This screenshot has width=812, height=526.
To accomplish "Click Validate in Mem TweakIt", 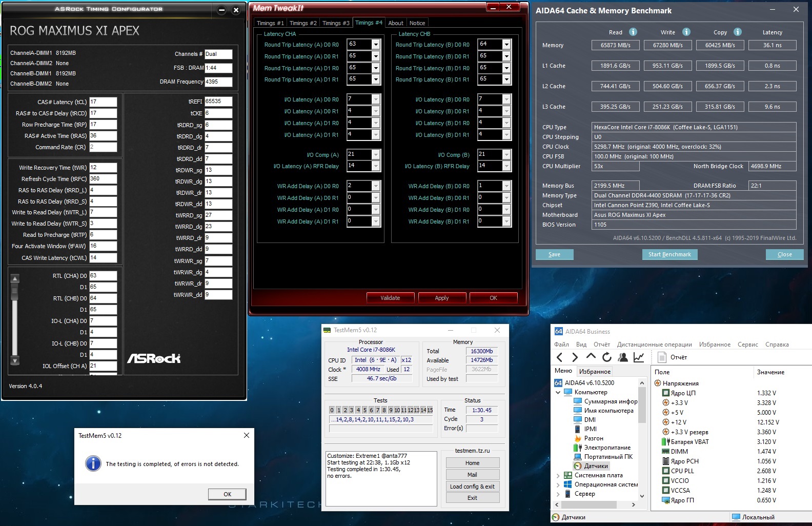I will coord(390,298).
